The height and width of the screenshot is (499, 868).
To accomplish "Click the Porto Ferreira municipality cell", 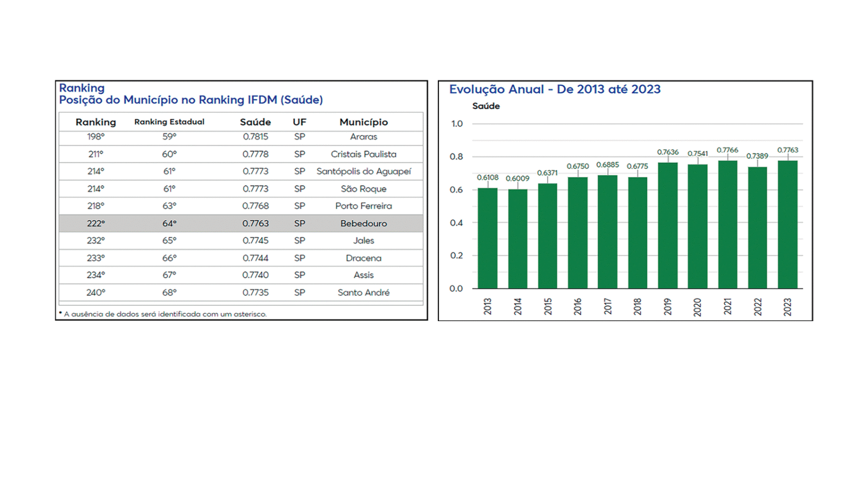I will click(x=363, y=206).
